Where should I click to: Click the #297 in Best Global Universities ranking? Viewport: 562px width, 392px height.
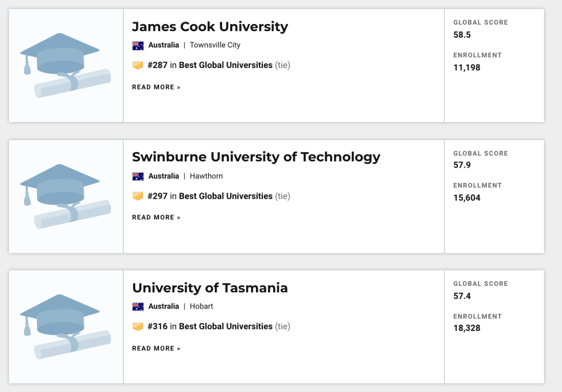click(210, 196)
